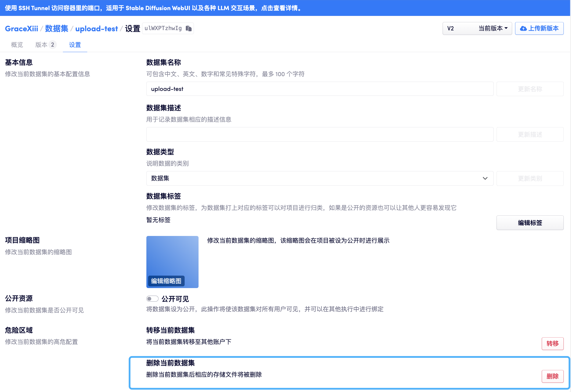
Task: Click the copy dataset ID icon
Action: (x=189, y=28)
